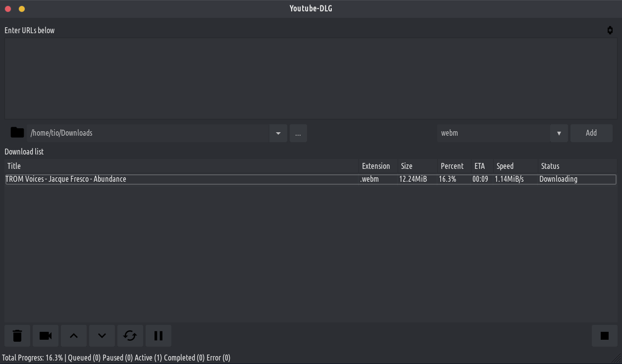Move download down with down arrow

[x=102, y=336]
